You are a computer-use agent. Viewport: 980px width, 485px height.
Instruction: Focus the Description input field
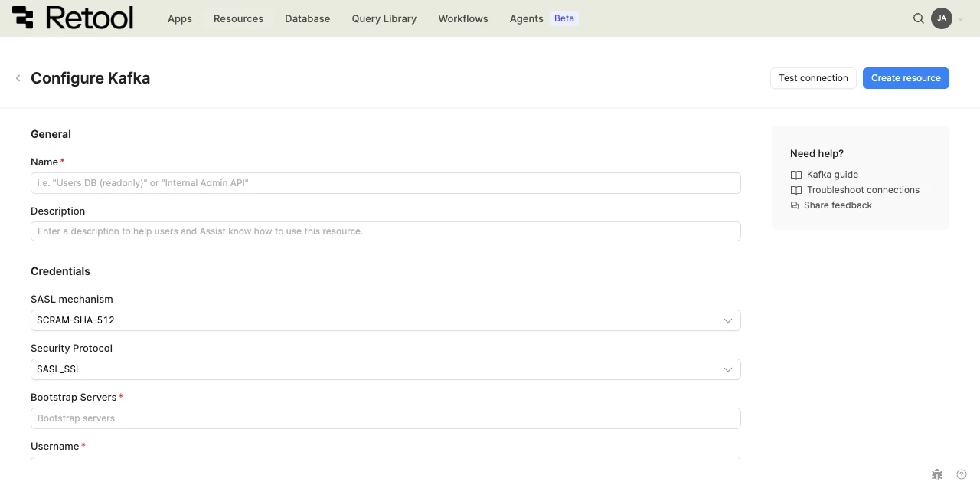pyautogui.click(x=386, y=231)
